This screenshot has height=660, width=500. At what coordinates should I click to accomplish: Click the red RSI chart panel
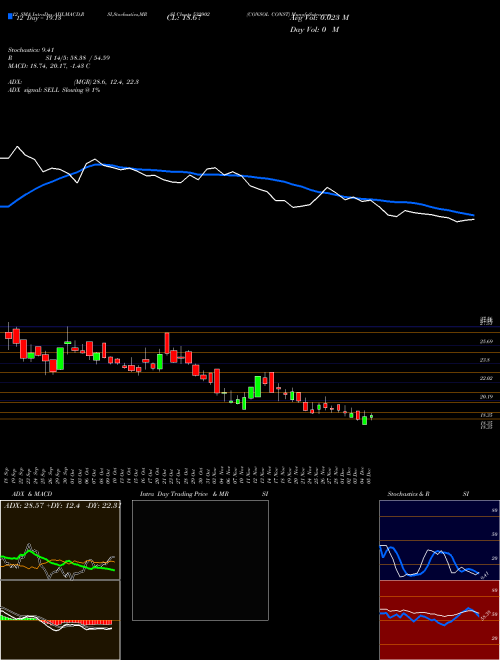439,620
